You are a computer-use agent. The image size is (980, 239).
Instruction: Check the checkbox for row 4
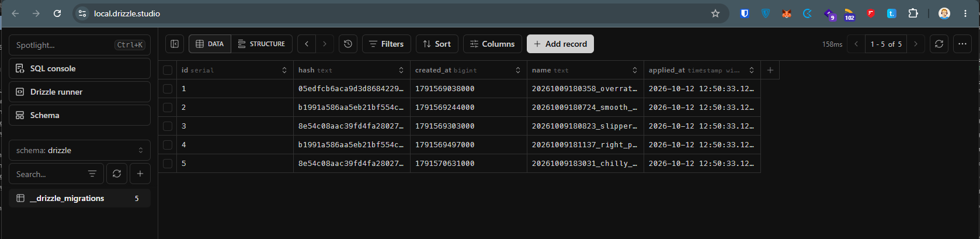pyautogui.click(x=168, y=145)
